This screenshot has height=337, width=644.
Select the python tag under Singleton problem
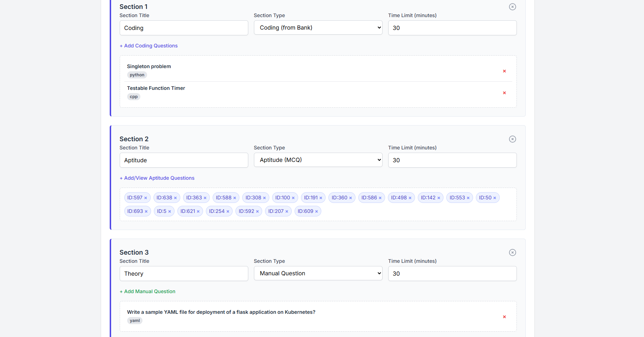[x=137, y=75]
